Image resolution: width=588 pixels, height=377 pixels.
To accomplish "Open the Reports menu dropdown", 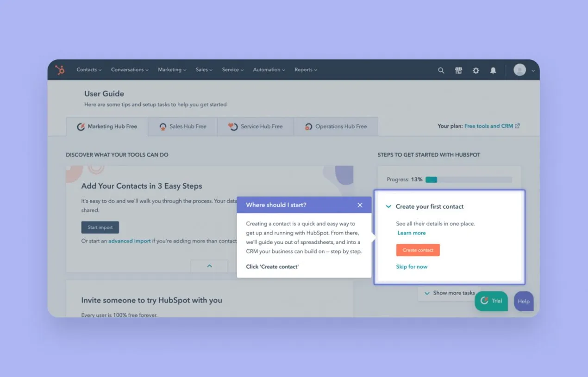I will (x=306, y=70).
